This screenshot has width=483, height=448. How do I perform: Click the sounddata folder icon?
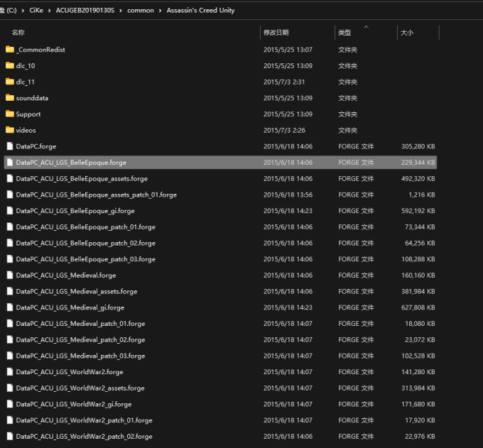(10, 97)
